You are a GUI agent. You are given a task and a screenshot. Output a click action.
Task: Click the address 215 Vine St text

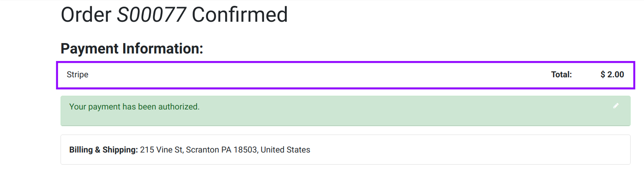tap(162, 150)
